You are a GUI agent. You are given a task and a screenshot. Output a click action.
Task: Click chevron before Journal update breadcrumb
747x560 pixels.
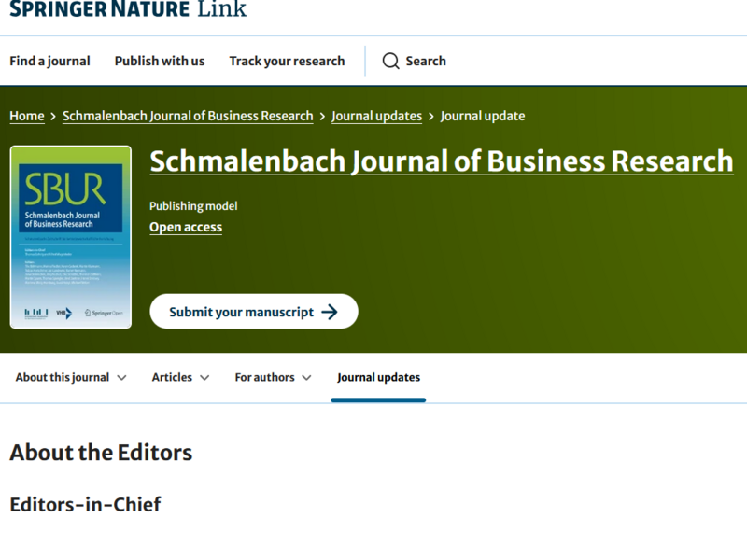click(x=431, y=116)
